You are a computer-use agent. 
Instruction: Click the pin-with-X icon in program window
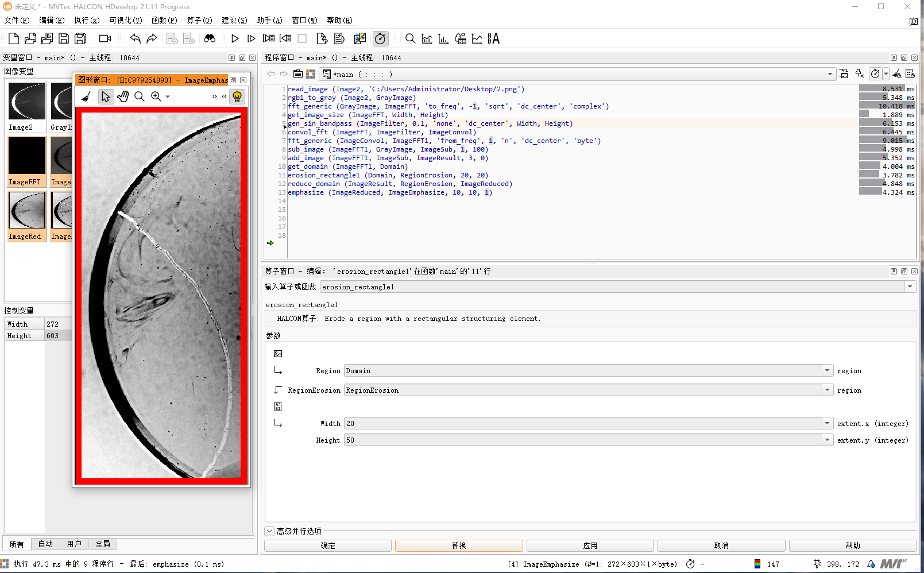pyautogui.click(x=860, y=73)
